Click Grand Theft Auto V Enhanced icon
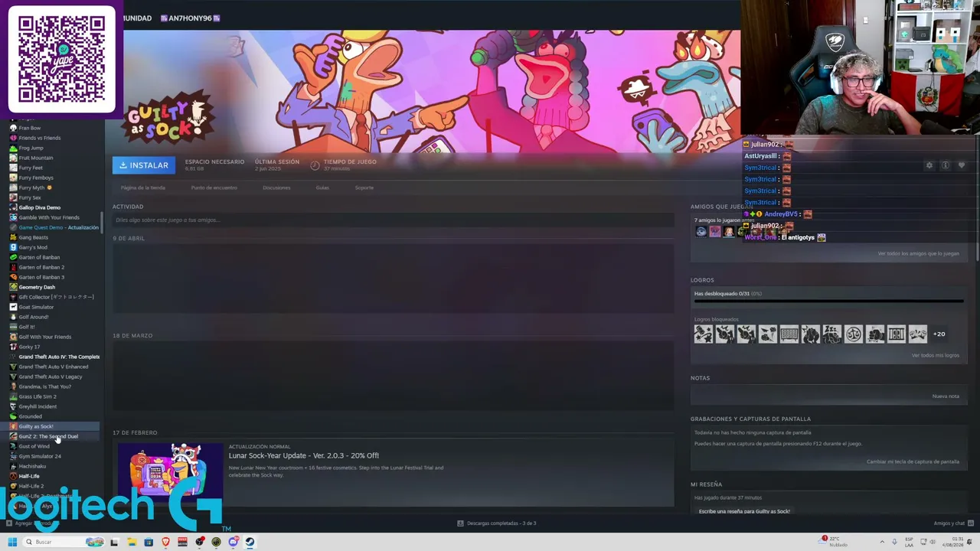The height and width of the screenshot is (551, 980). pyautogui.click(x=13, y=367)
